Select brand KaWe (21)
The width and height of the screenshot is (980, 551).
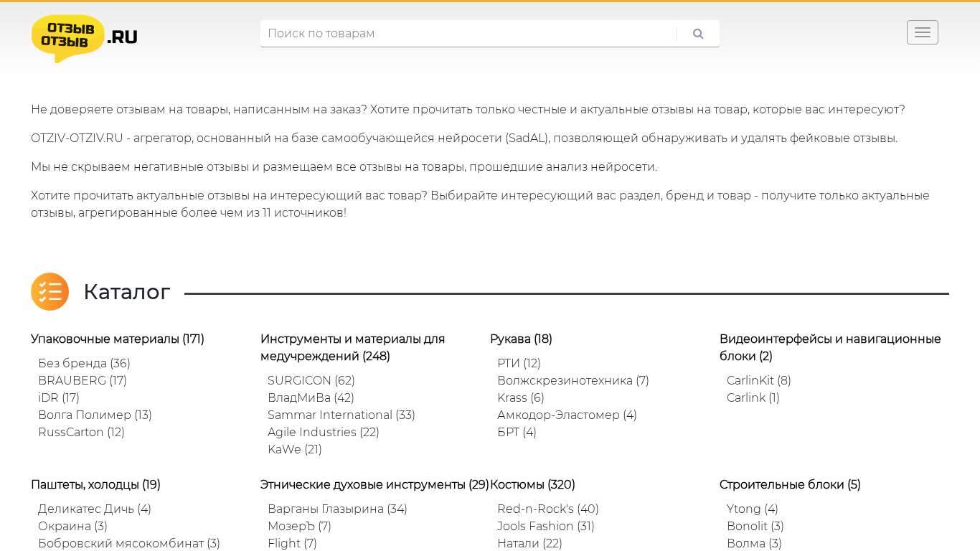point(295,449)
